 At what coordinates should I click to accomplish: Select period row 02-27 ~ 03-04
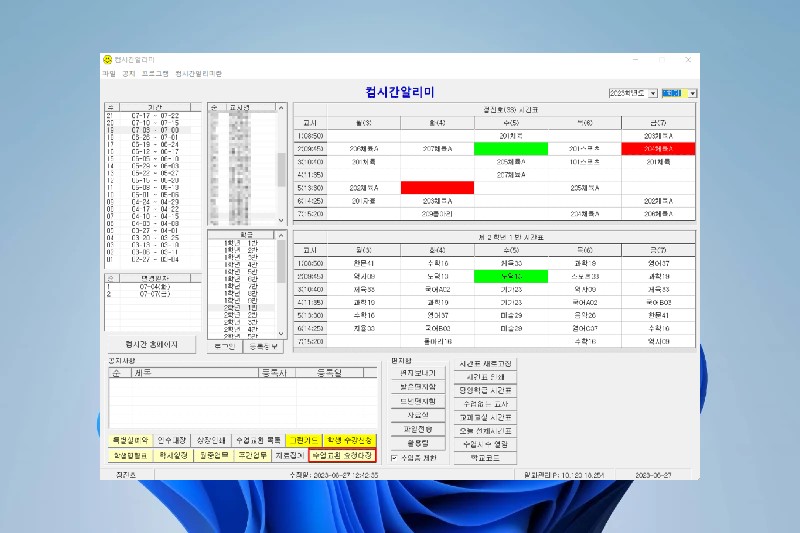(x=153, y=259)
